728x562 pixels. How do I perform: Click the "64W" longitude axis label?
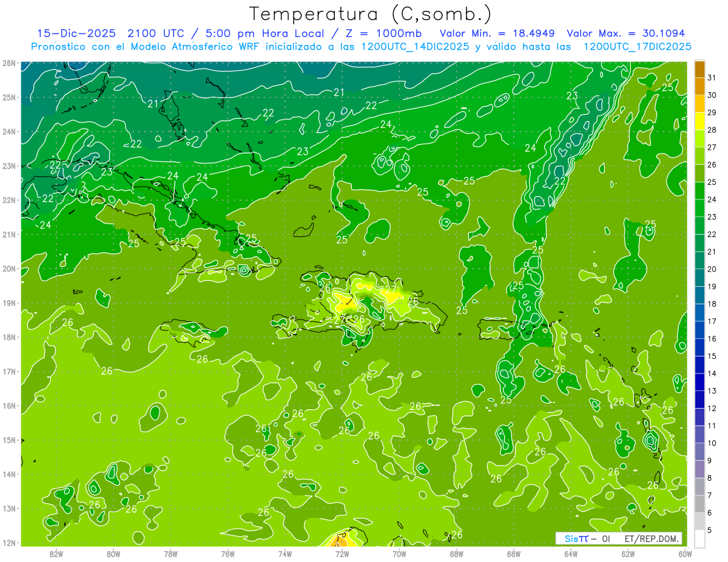(x=571, y=554)
